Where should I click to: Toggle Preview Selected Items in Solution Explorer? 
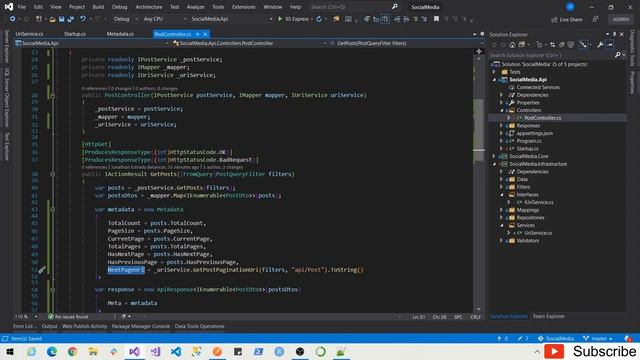click(610, 45)
